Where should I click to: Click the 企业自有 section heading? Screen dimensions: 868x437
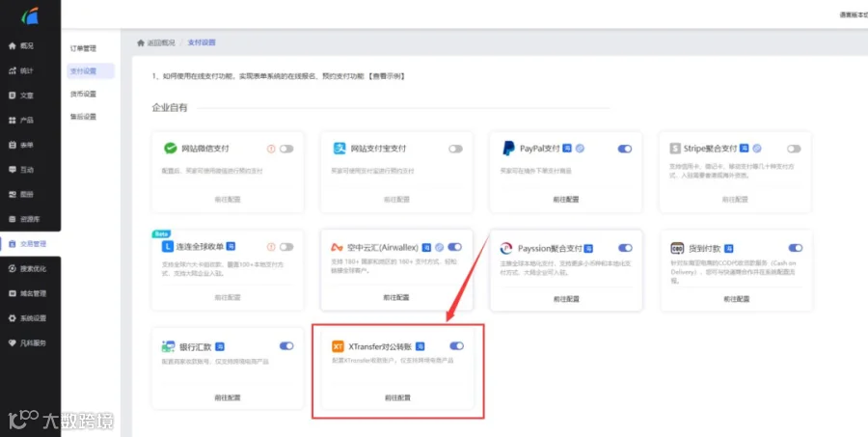[x=170, y=107]
